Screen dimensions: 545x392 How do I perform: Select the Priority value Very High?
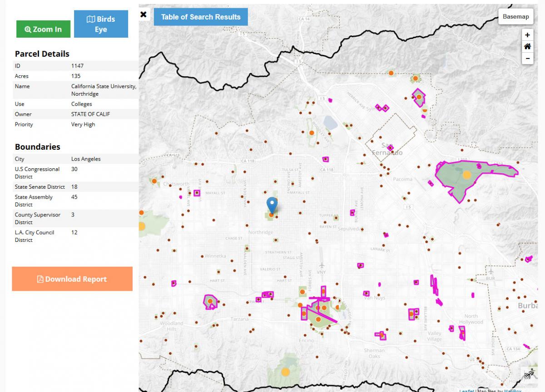coord(83,124)
